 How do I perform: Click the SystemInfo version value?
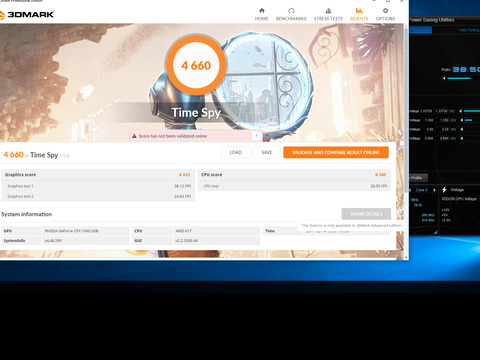[x=53, y=240]
